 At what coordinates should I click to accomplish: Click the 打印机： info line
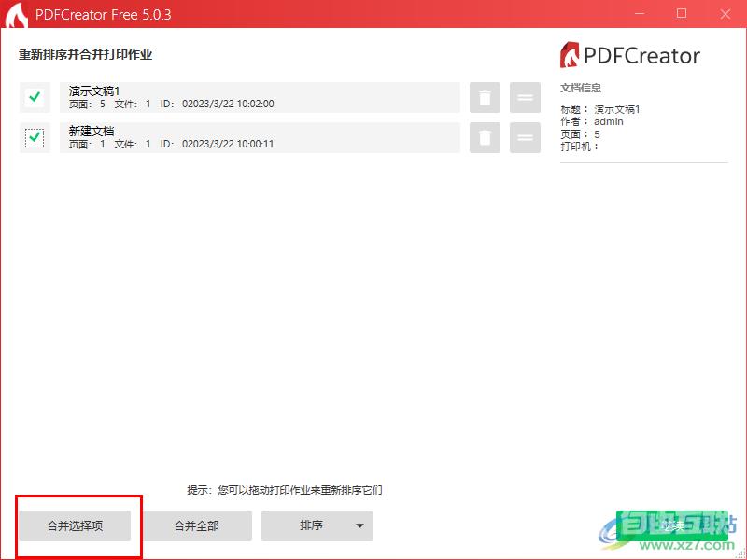[579, 147]
